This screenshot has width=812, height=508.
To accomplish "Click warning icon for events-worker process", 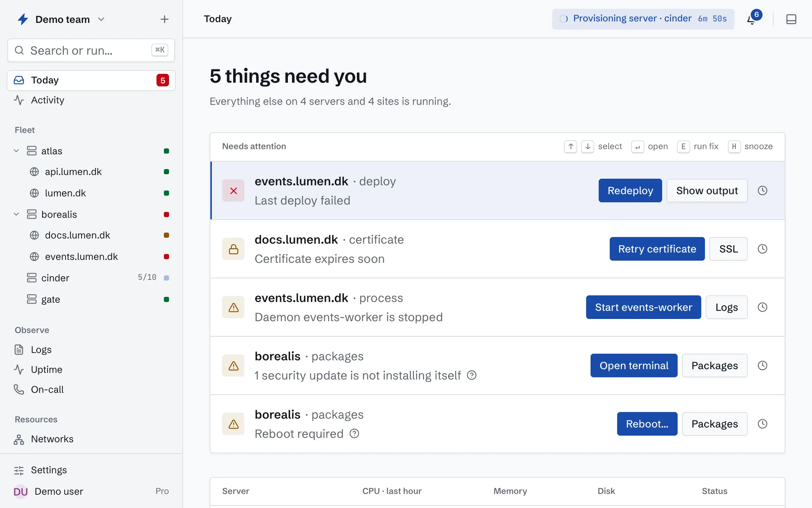I will click(233, 307).
